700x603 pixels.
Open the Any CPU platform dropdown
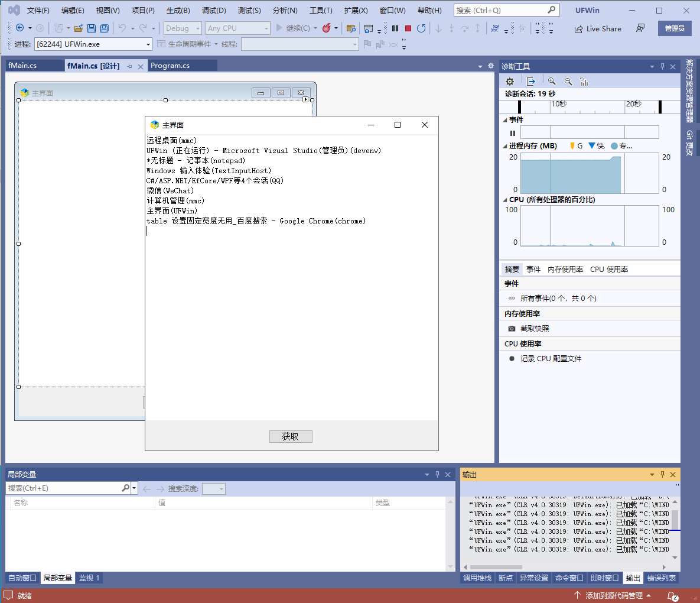[238, 28]
